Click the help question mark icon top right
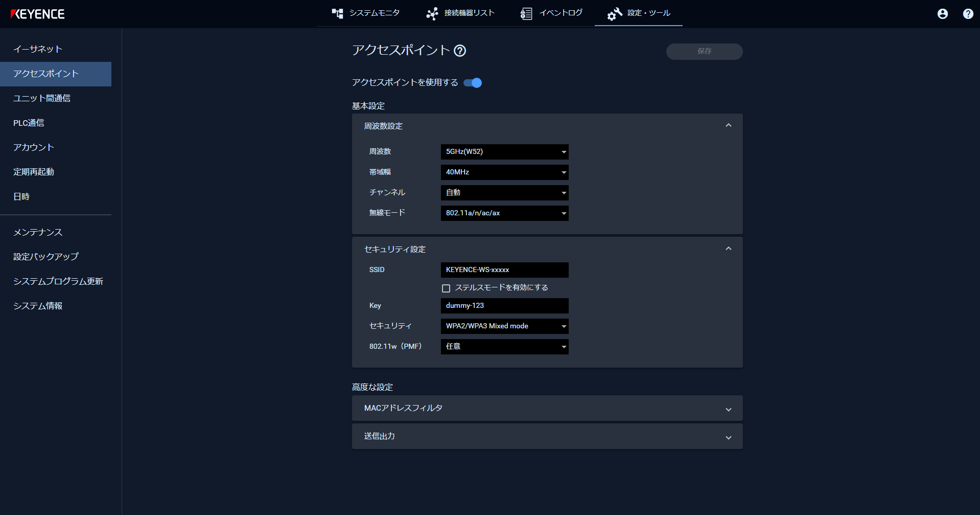The image size is (980, 515). (x=967, y=14)
